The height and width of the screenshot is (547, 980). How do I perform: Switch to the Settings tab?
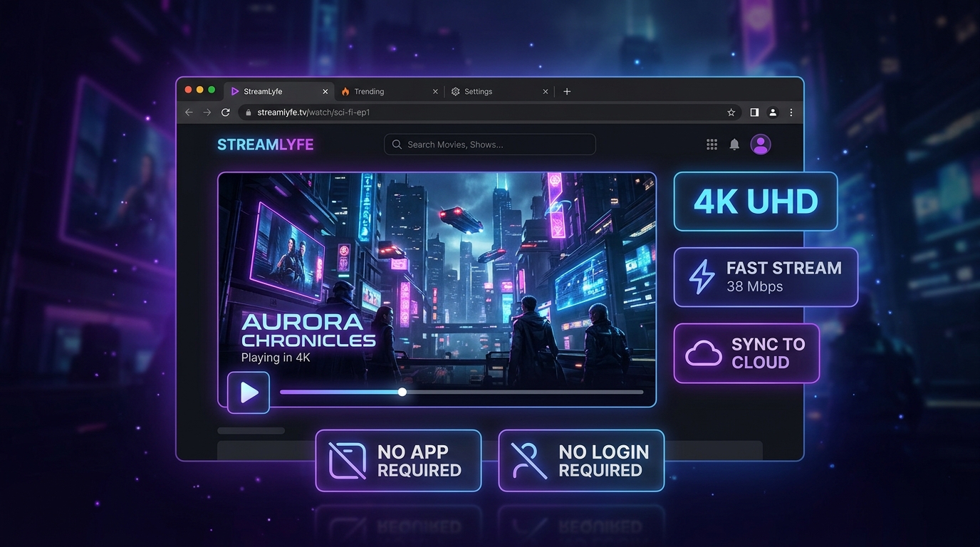coord(499,91)
